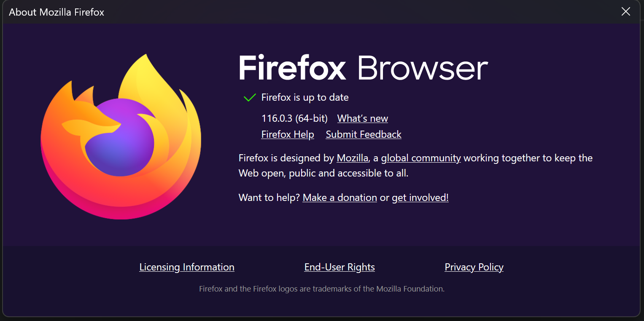
Task: Follow the Mozilla link
Action: [352, 158]
